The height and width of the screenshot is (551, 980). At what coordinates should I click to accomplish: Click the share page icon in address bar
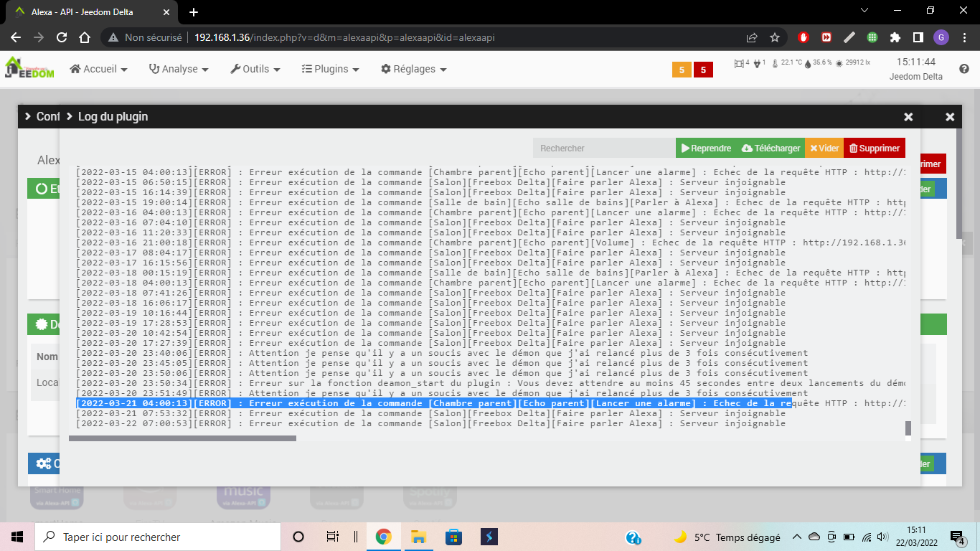click(x=752, y=37)
